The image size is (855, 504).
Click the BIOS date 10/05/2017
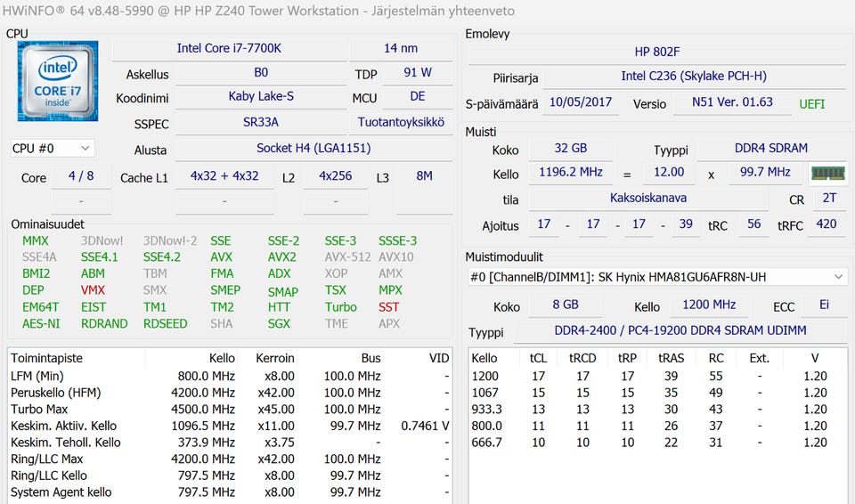(x=580, y=102)
